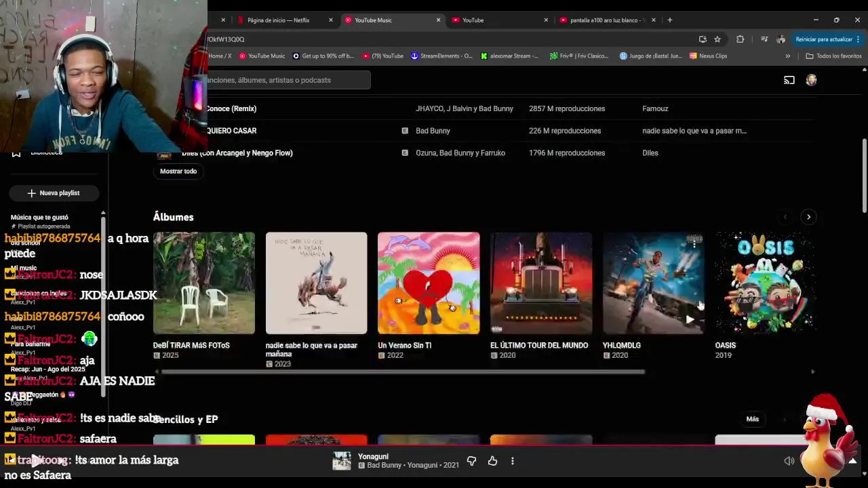Open the alexomar Stream bookmark

[x=509, y=56]
